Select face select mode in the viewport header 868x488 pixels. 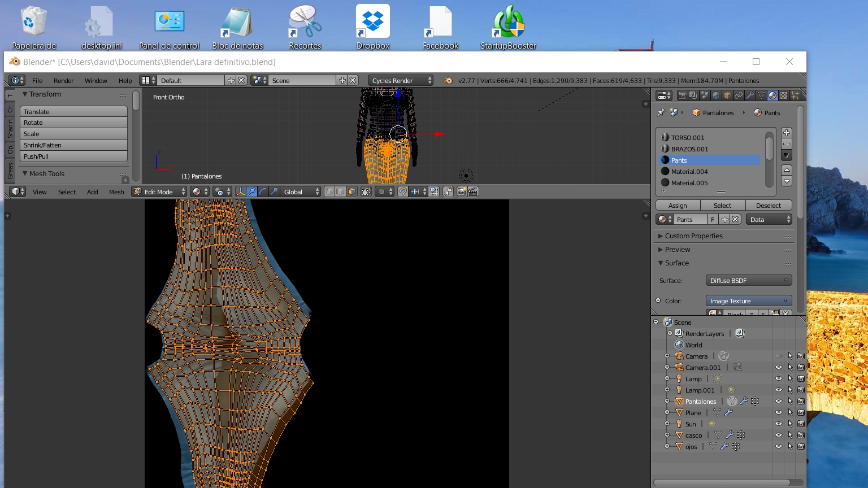pyautogui.click(x=351, y=192)
